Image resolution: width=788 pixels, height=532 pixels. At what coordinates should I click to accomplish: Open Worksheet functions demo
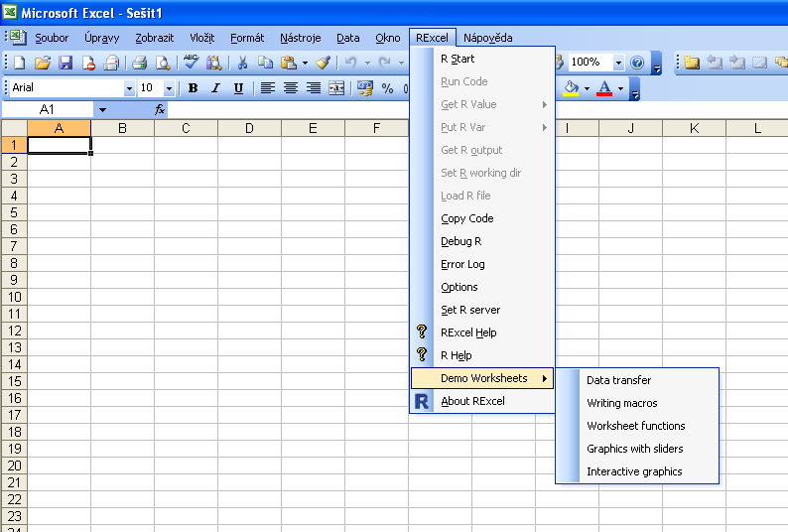pos(637,426)
